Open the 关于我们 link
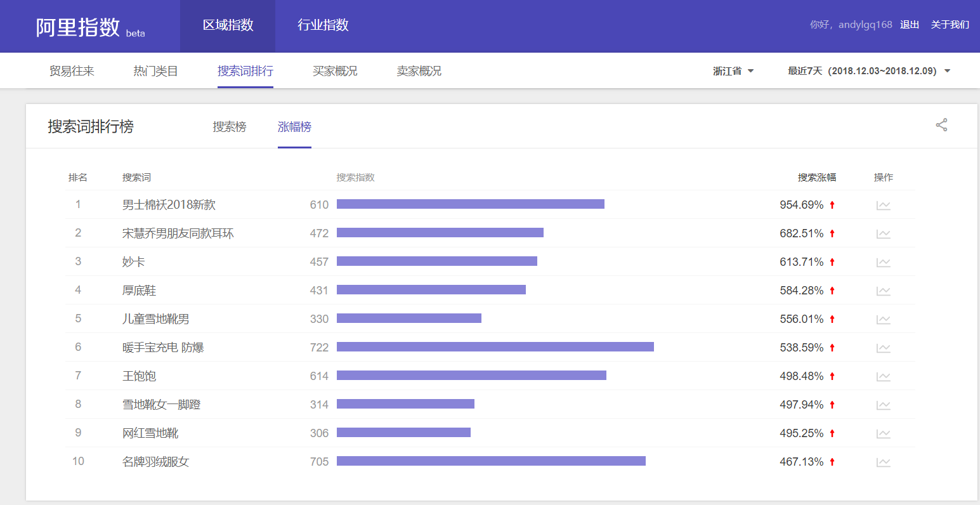The width and height of the screenshot is (980, 505). tap(950, 25)
